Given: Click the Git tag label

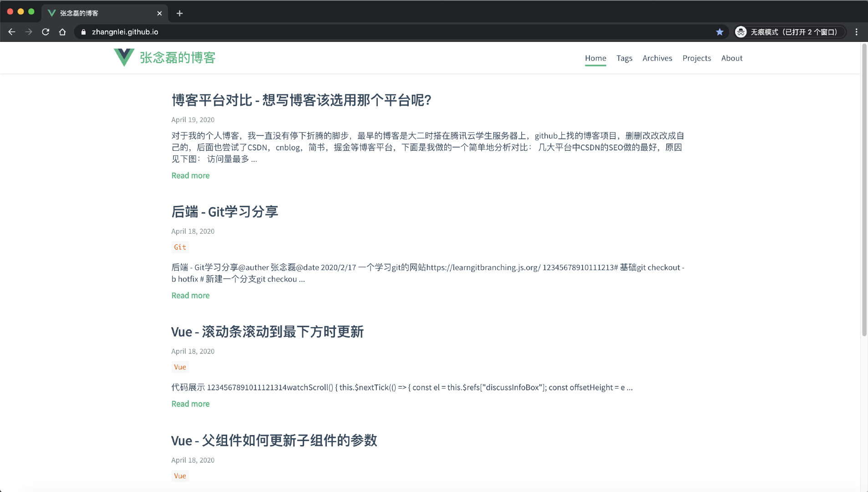Looking at the screenshot, I should point(180,247).
